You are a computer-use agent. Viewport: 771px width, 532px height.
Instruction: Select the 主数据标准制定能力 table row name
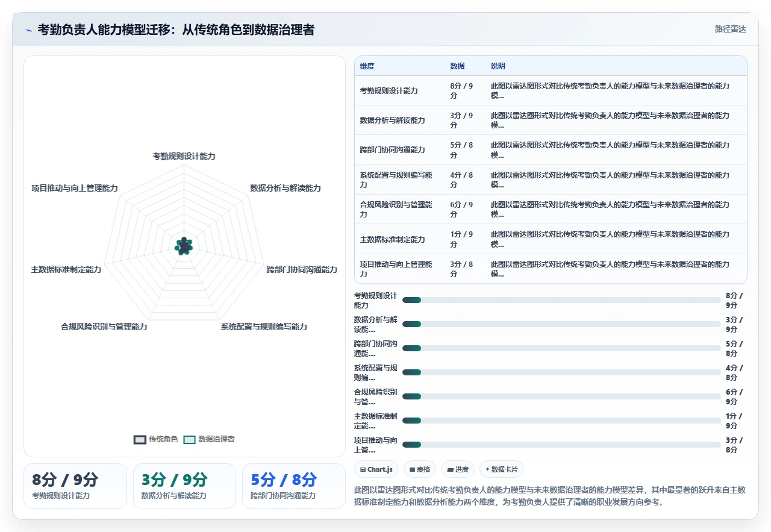(x=392, y=240)
